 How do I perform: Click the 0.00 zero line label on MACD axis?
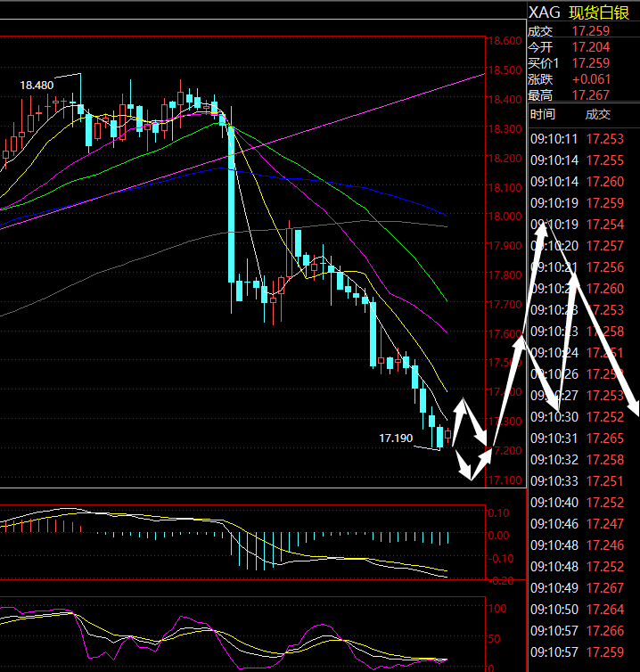(500, 536)
